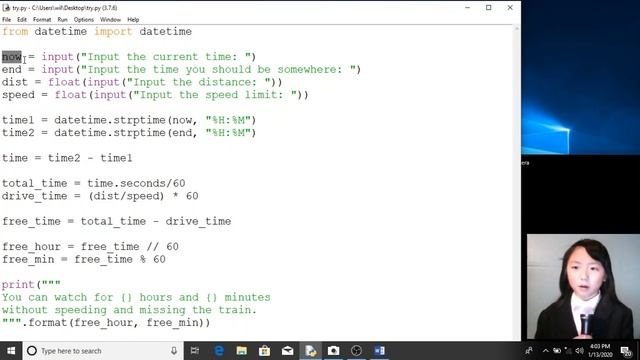Image resolution: width=640 pixels, height=360 pixels.
Task: Open the Help menu
Action: pos(133,20)
